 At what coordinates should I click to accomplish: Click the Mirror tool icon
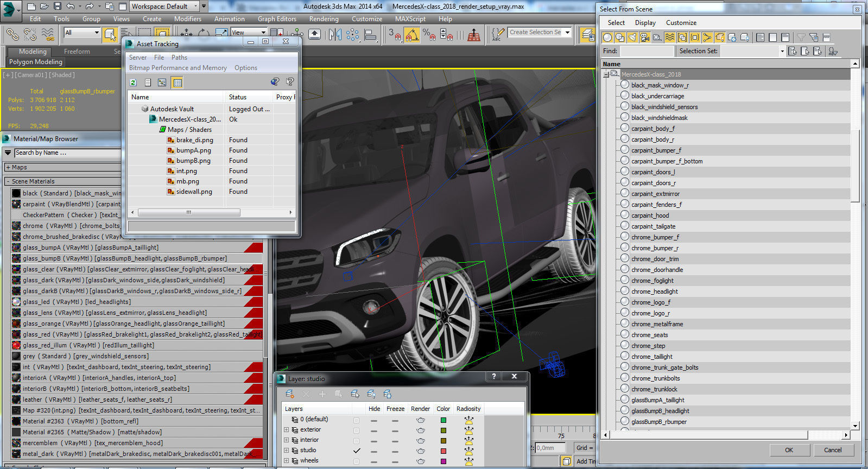(x=335, y=34)
